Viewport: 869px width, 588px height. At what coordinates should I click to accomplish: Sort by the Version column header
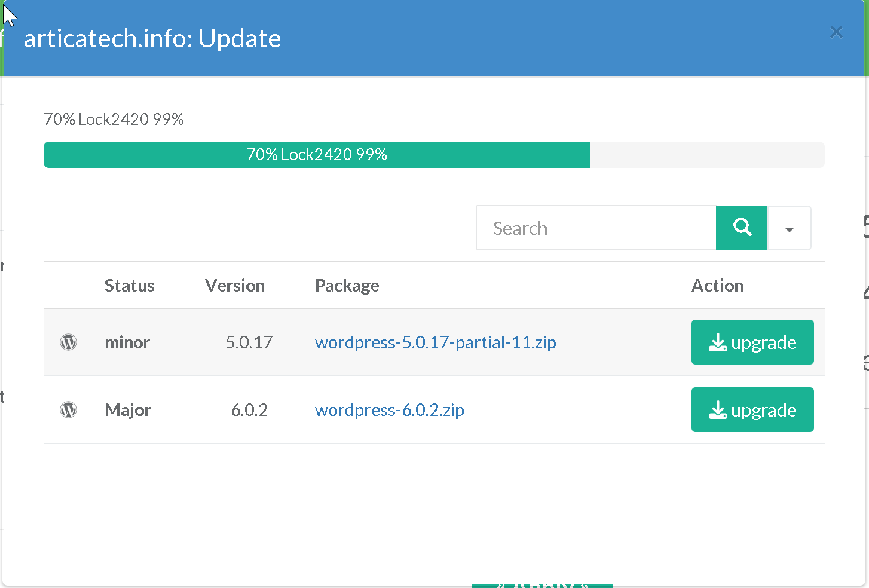click(235, 286)
